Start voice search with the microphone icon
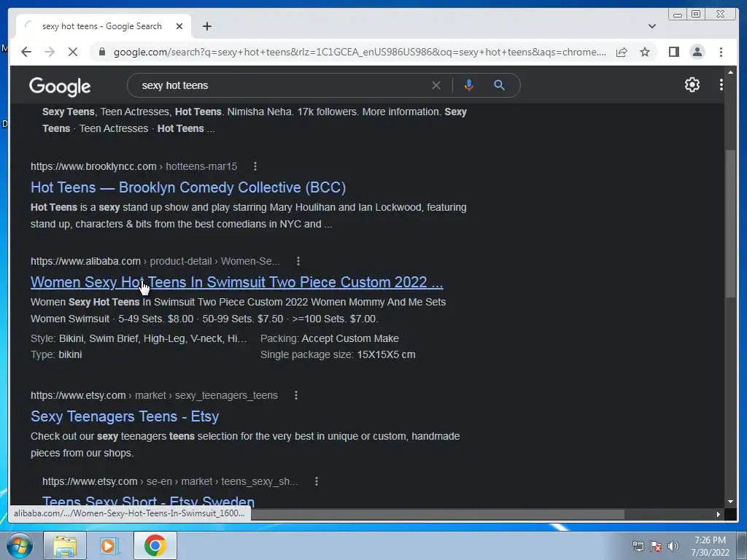The image size is (747, 560). click(x=469, y=85)
